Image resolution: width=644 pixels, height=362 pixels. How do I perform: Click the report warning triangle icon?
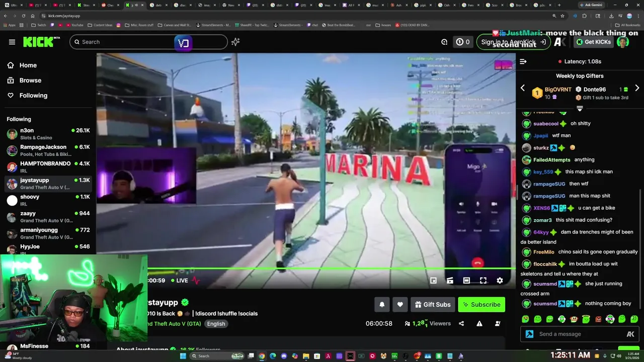pos(479,324)
